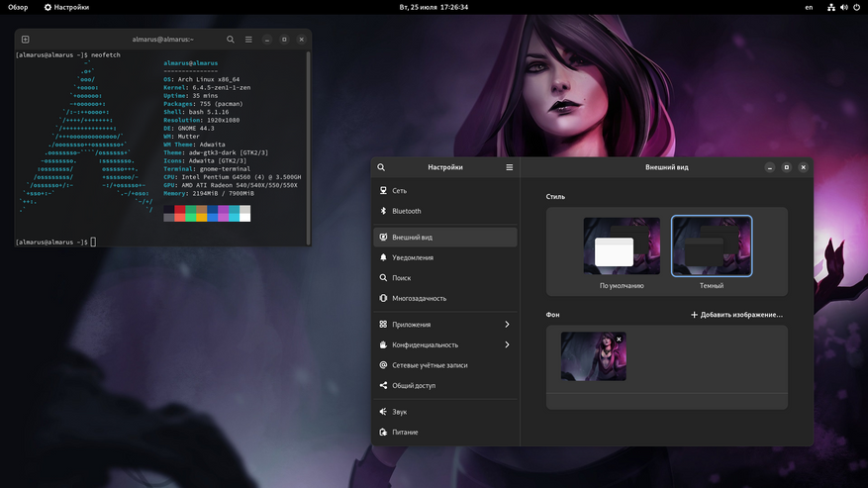Select the Внешний вид sidebar row

pos(445,238)
